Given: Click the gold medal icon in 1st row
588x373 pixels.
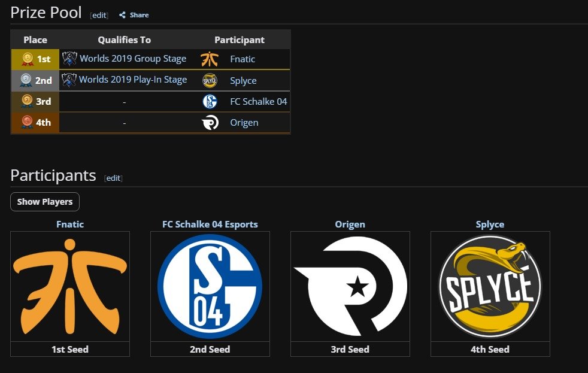Looking at the screenshot, I should pos(28,59).
